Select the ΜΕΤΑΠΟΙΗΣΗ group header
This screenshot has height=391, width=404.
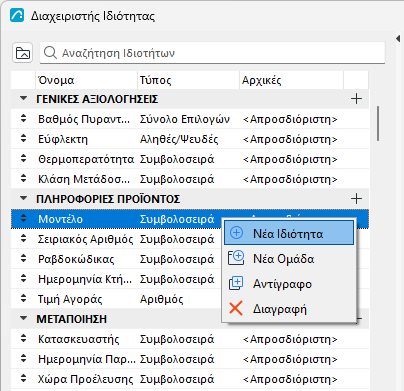(x=71, y=319)
